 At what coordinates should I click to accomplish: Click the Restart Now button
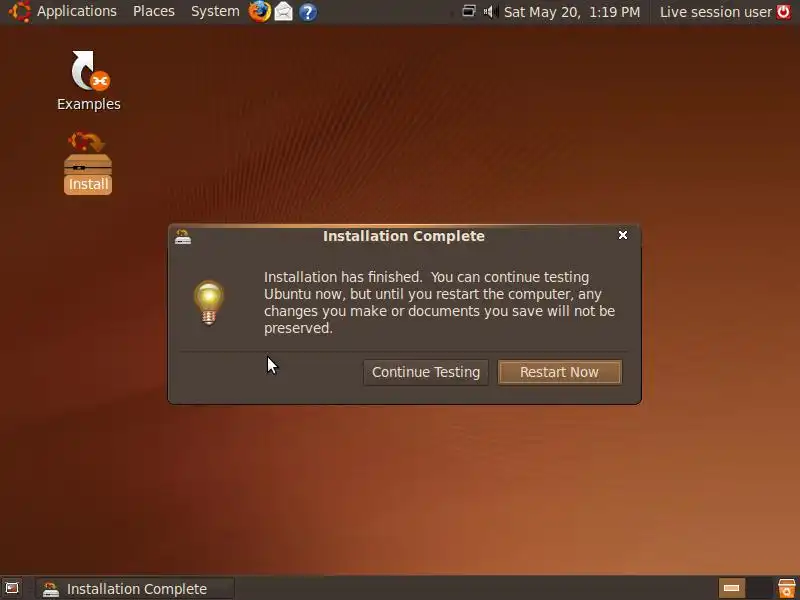[559, 372]
